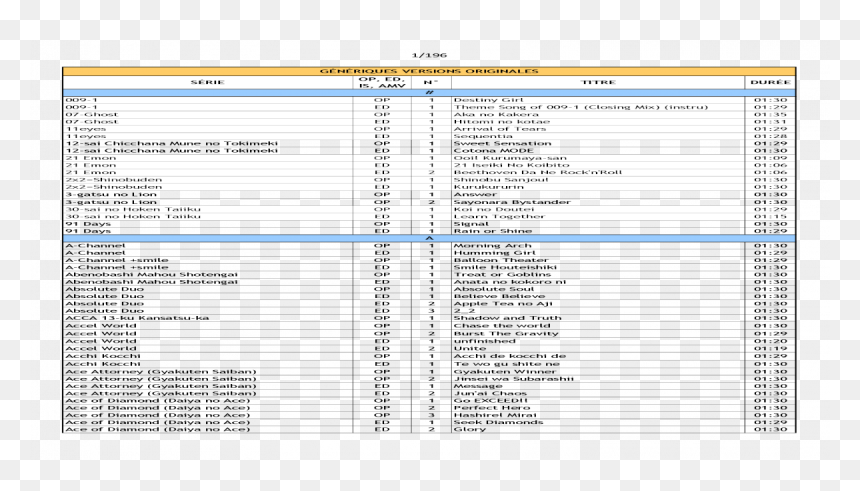Click the title 'Message'
Viewport: 860px width, 491px height.
(478, 386)
